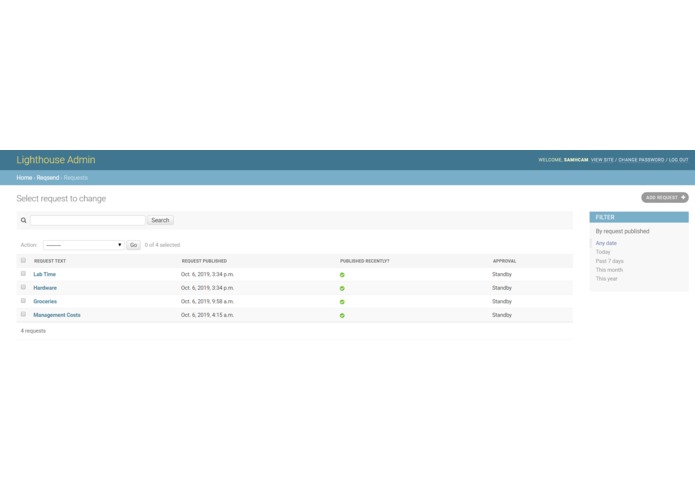Click the Search button
Viewport: 695px width, 494px height.
(x=160, y=220)
